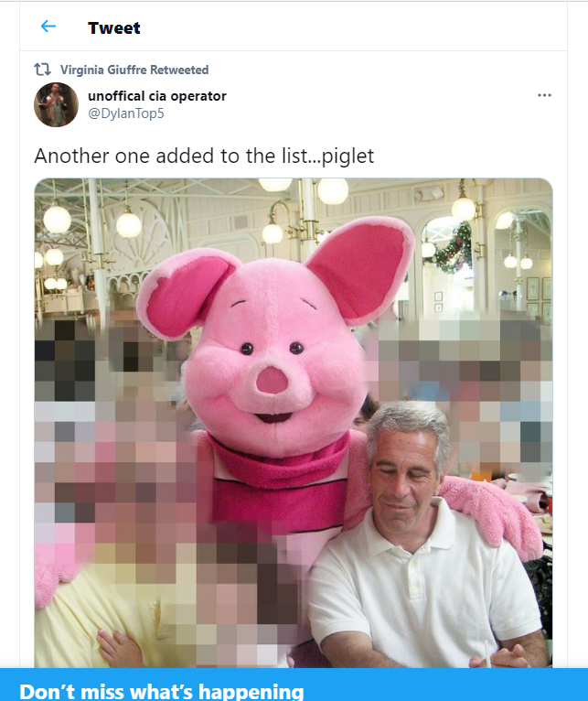Click the man in the white polo shirt

[x=420, y=536]
